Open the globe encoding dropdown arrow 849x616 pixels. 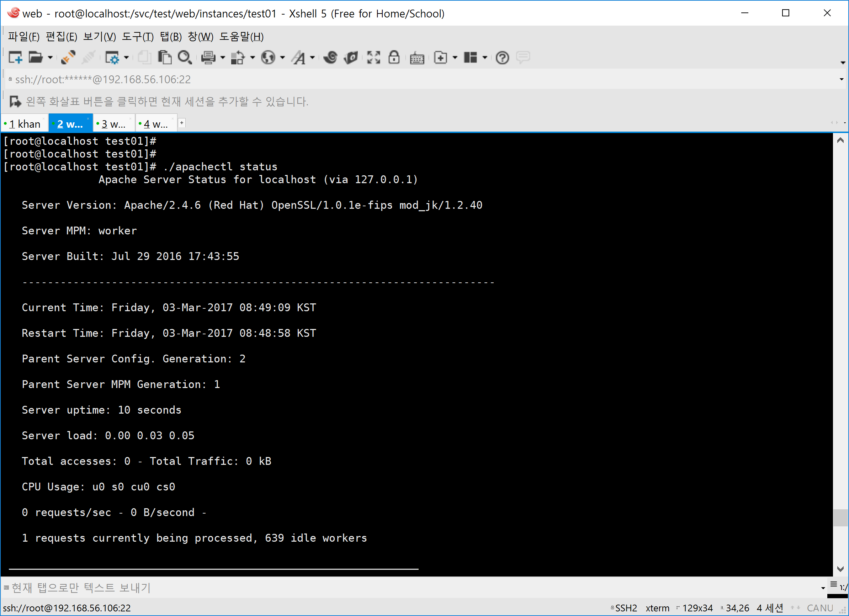tap(282, 58)
